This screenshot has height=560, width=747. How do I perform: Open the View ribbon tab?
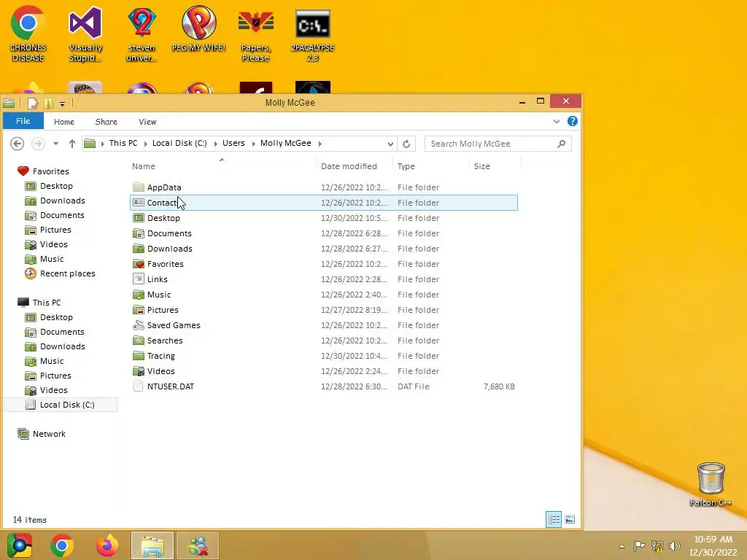tap(147, 122)
